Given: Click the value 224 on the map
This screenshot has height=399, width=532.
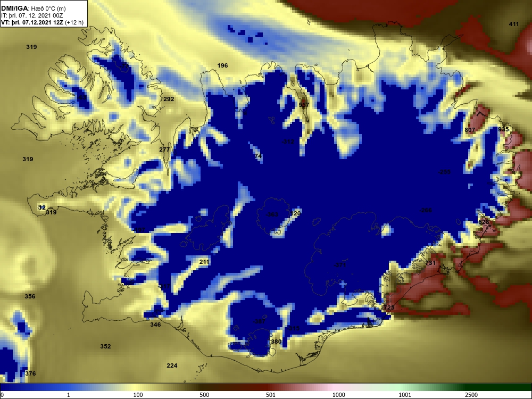Looking at the screenshot, I should click(172, 366).
